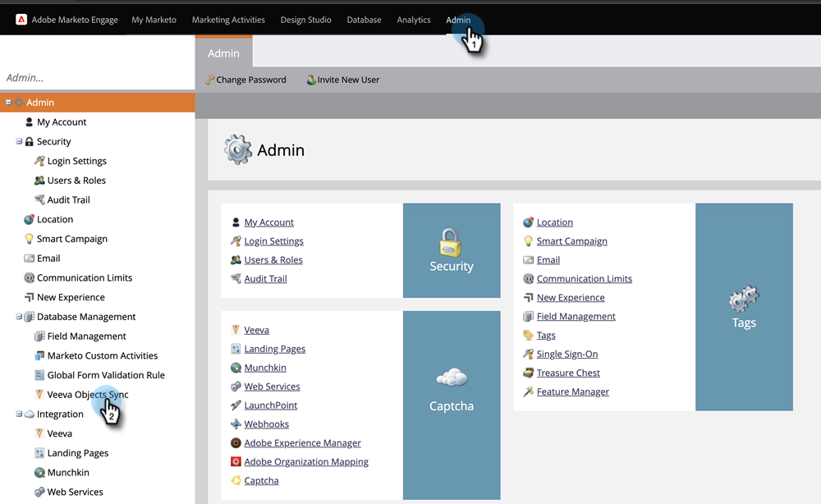Screen dimensions: 821x504
Task: Open the New Experience link in right panel
Action: [571, 298]
